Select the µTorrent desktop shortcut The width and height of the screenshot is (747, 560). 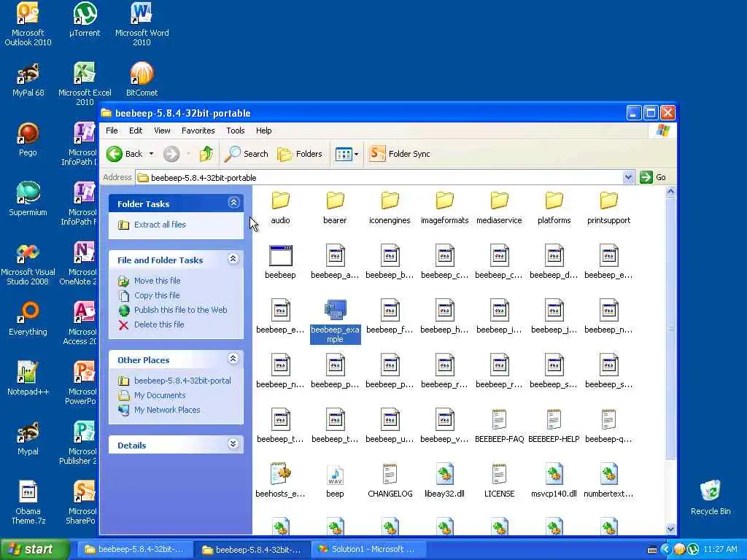85,20
